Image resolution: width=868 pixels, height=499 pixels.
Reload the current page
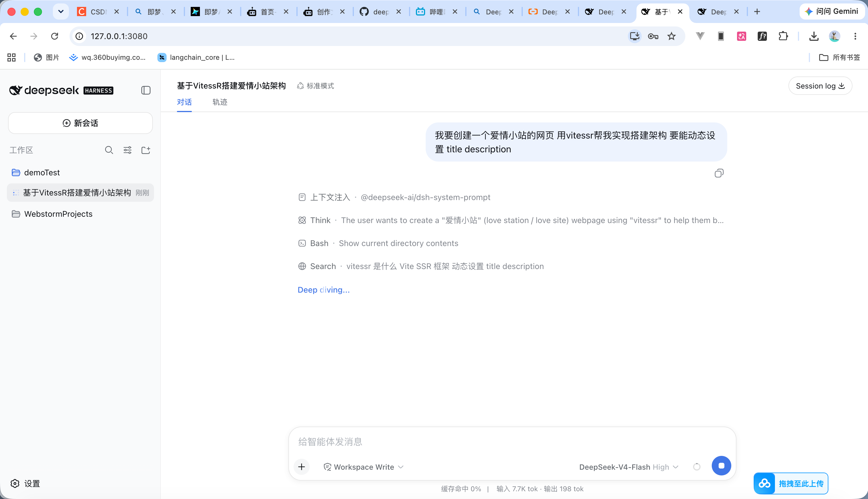click(x=55, y=36)
